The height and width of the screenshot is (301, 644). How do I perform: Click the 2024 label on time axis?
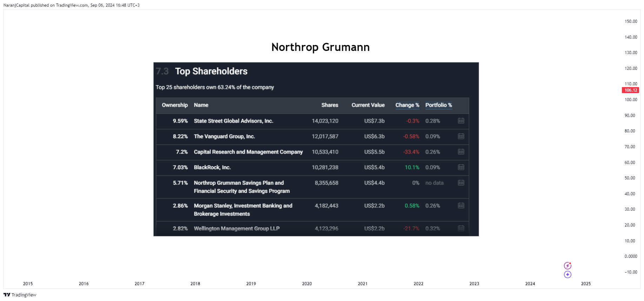(x=530, y=283)
